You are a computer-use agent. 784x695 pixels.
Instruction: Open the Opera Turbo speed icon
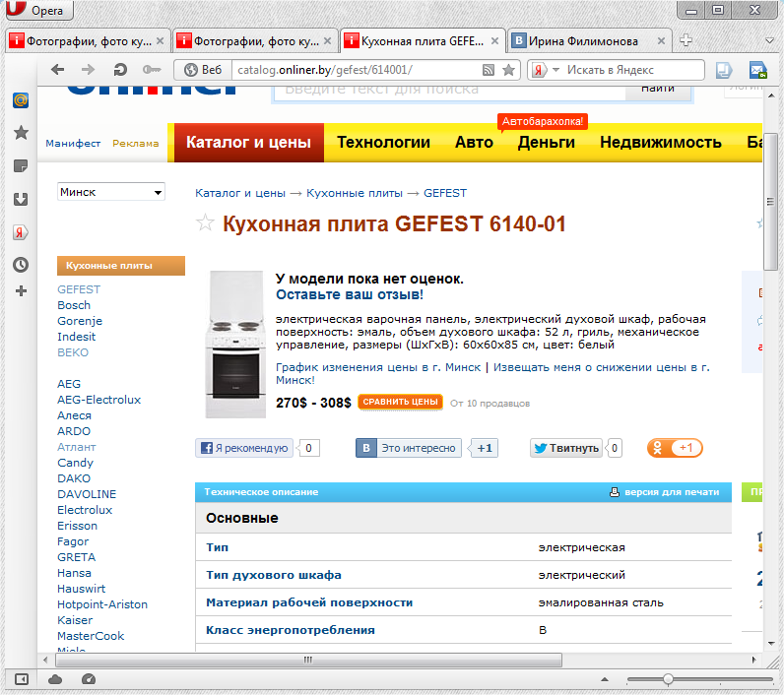89,679
